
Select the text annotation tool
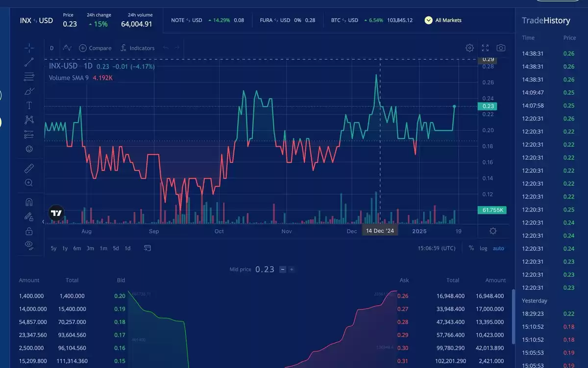29,105
